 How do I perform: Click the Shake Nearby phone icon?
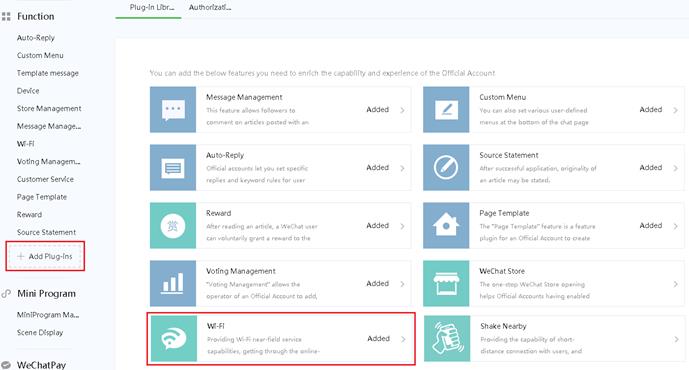pos(447,339)
